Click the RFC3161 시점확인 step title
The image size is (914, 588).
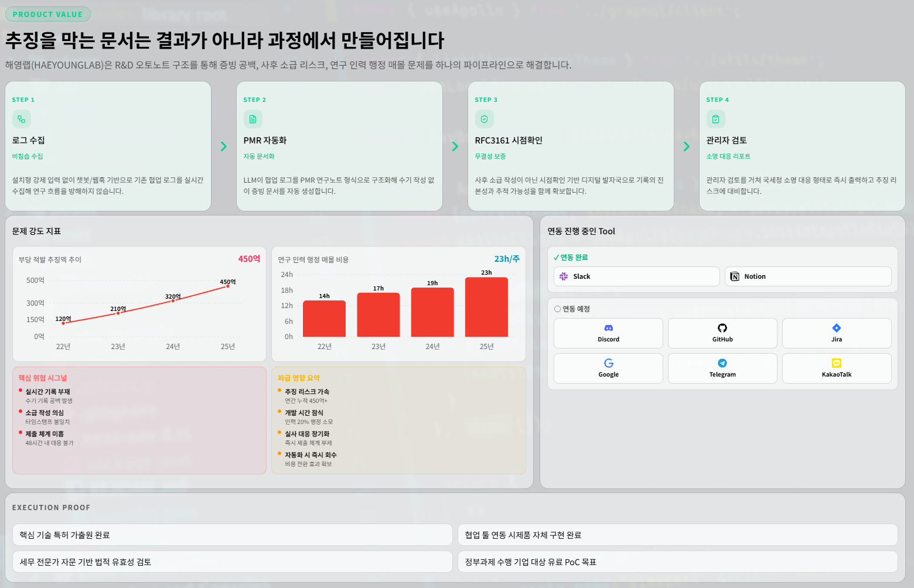click(509, 141)
